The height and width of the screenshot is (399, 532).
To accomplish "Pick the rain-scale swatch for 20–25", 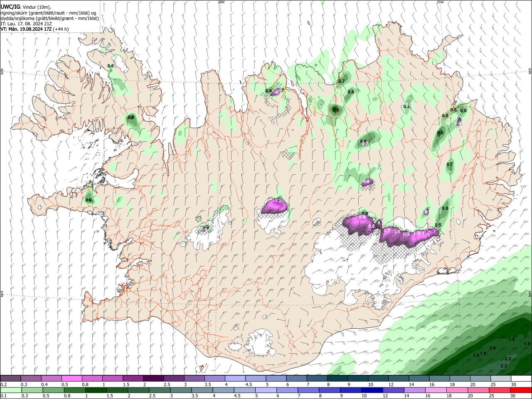I will (x=478, y=390).
